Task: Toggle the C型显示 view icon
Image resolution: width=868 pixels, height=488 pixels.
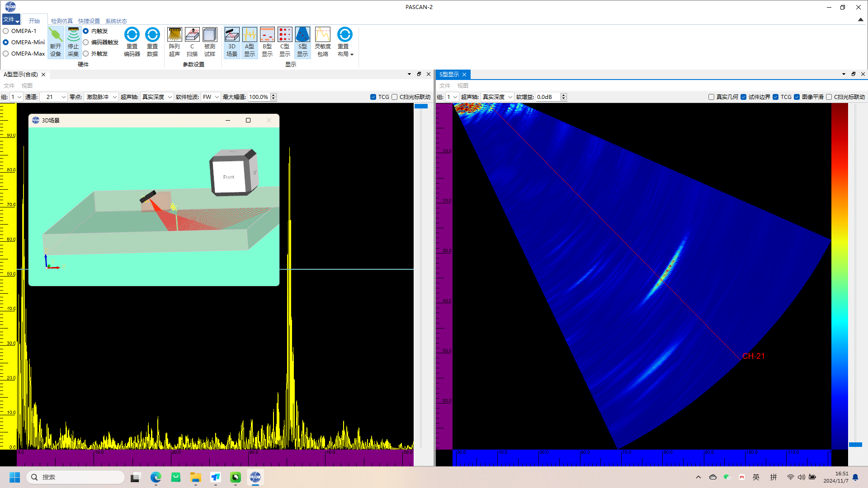Action: tap(285, 42)
